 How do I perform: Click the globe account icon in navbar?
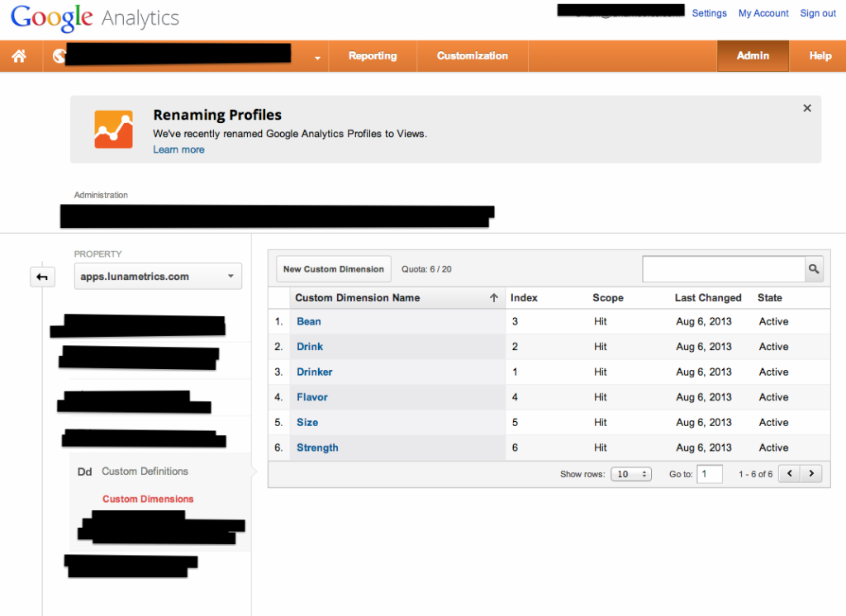click(x=59, y=55)
